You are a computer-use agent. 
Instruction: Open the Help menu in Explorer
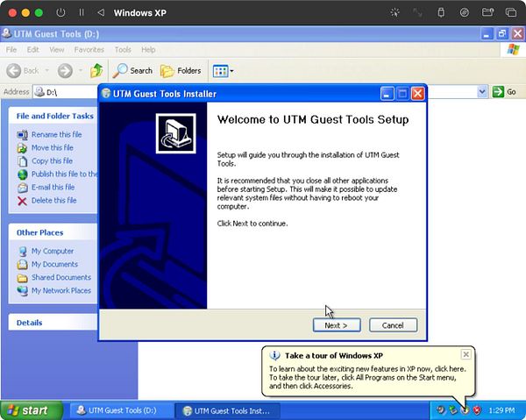point(148,50)
